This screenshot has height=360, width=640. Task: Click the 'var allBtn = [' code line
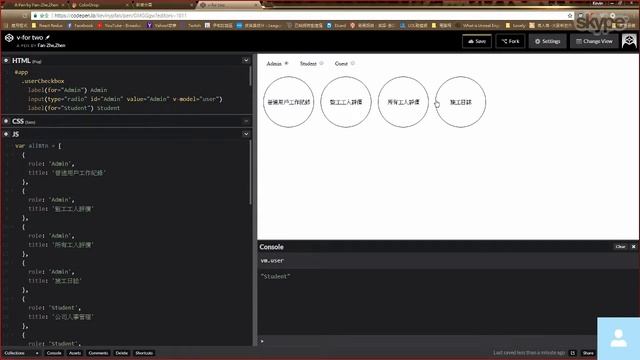(x=38, y=146)
